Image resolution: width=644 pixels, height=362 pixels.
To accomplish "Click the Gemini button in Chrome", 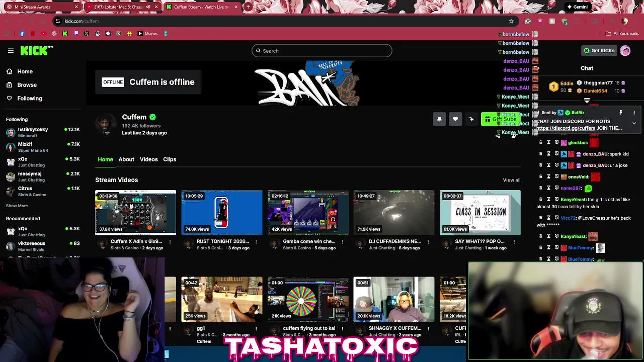I will coord(577,7).
